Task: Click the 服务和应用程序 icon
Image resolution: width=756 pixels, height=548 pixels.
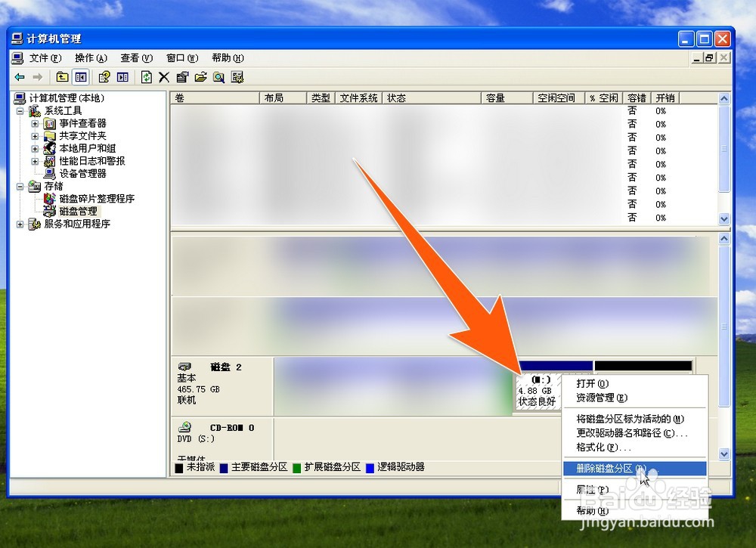Action: pos(35,224)
